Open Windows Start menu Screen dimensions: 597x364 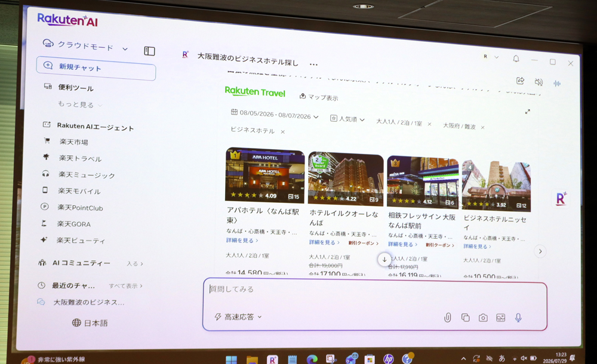231,359
